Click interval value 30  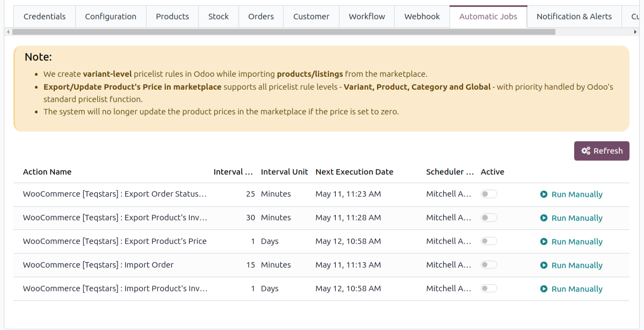[250, 217]
